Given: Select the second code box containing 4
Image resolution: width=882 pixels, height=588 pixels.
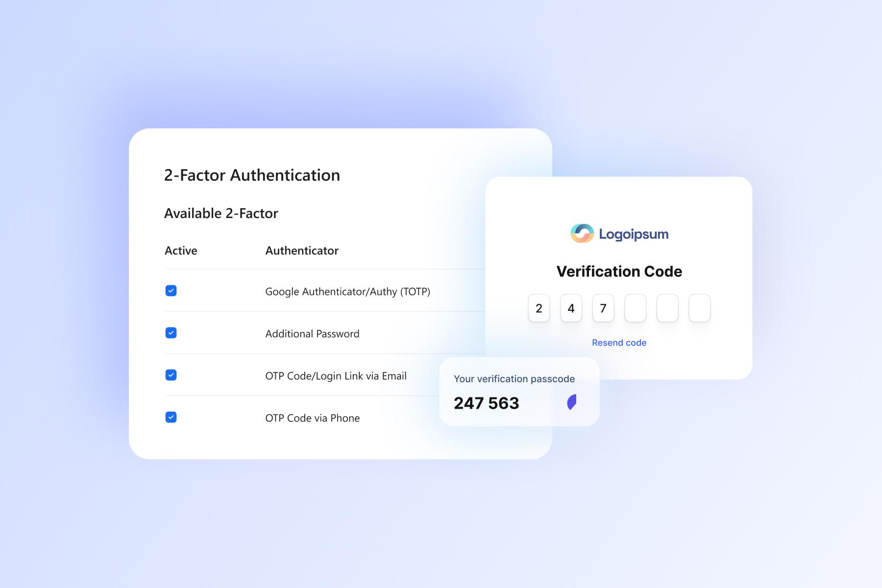Looking at the screenshot, I should click(571, 308).
